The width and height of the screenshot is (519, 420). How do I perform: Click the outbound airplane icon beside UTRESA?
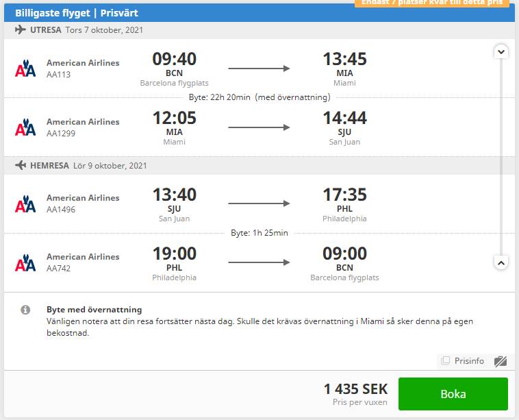pyautogui.click(x=21, y=30)
